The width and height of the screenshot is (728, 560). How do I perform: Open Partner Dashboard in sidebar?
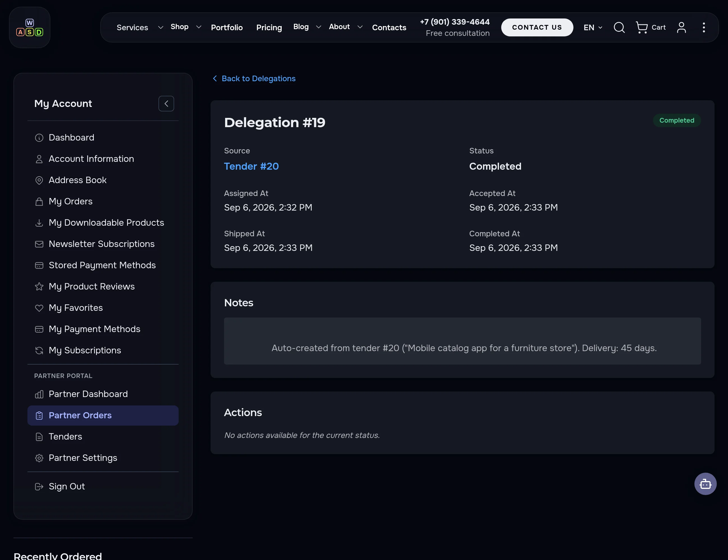103,394
